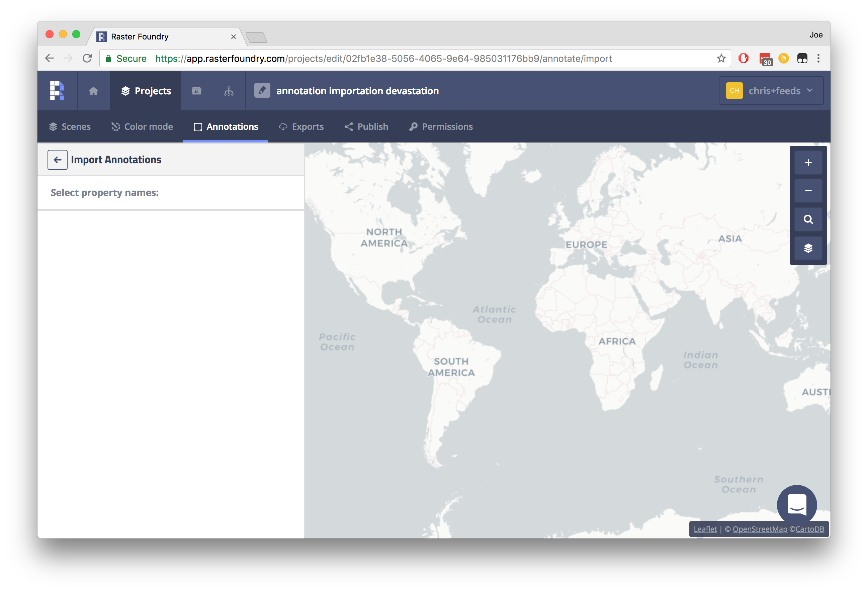Click the green Secure site info label
Viewport: 868px width, 592px height.
126,59
